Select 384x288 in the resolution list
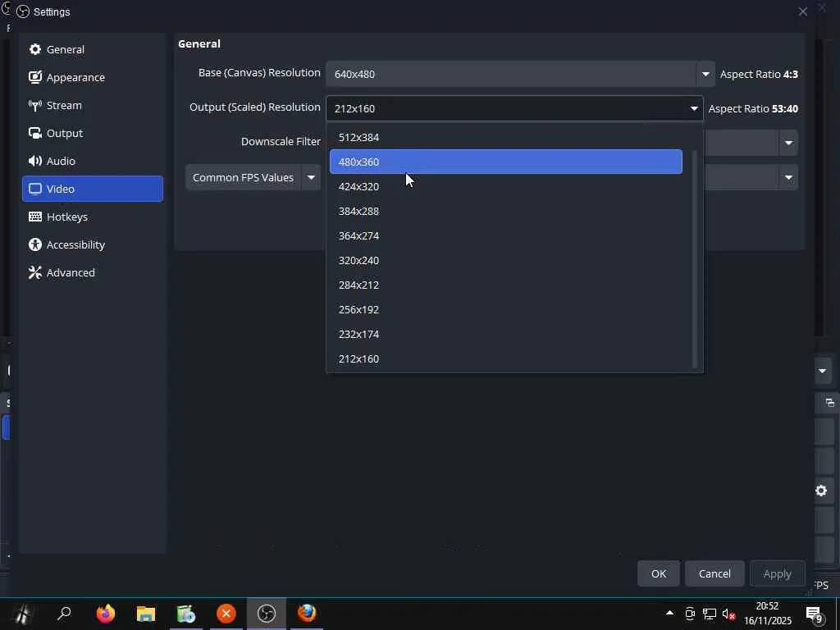840x630 pixels. pyautogui.click(x=505, y=211)
